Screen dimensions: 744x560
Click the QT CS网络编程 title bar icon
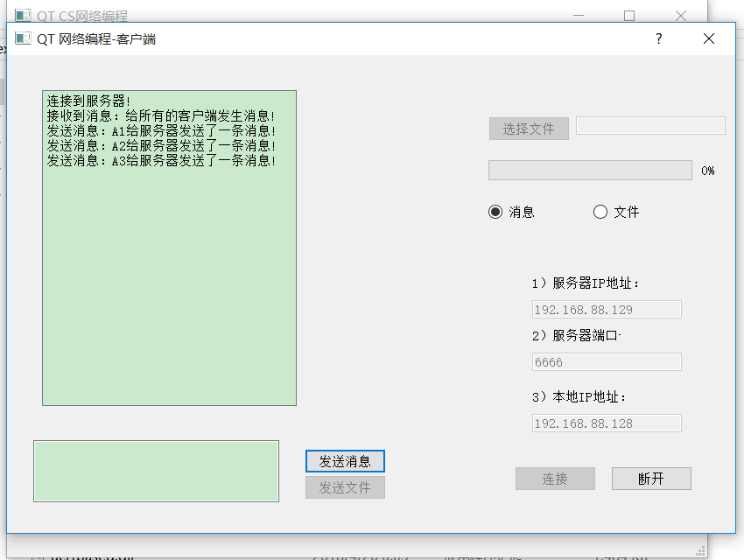click(25, 15)
